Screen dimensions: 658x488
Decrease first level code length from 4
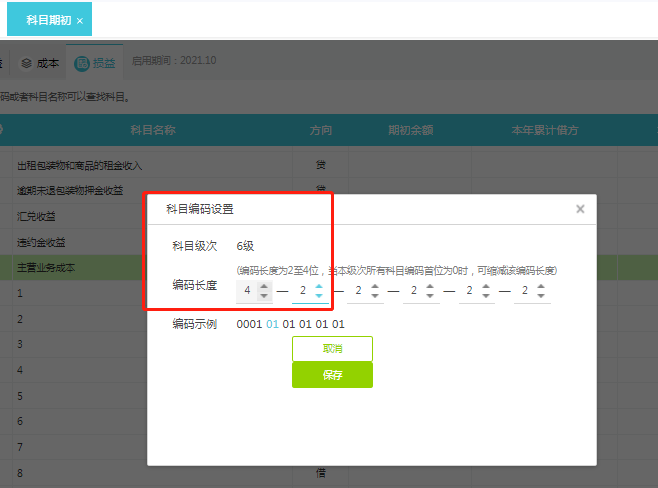(264, 295)
